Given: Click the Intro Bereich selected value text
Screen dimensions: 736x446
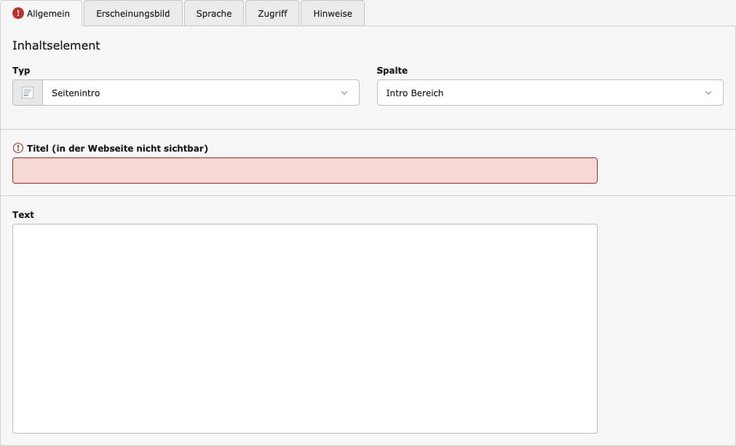Looking at the screenshot, I should (x=415, y=93).
